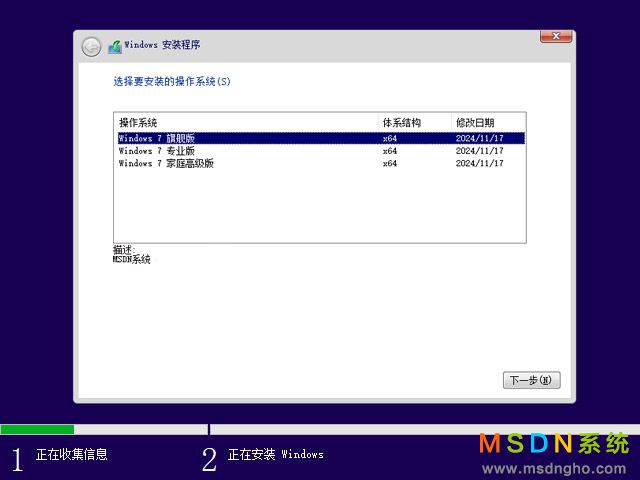This screenshot has height=480, width=640.
Task: Close the Windows 安装程序 dialog
Action: pos(556,36)
